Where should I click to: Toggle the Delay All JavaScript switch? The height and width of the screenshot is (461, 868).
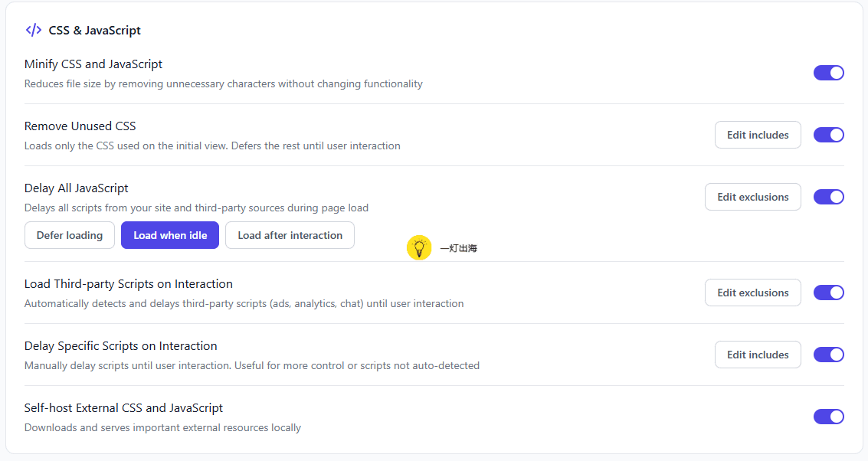point(828,197)
